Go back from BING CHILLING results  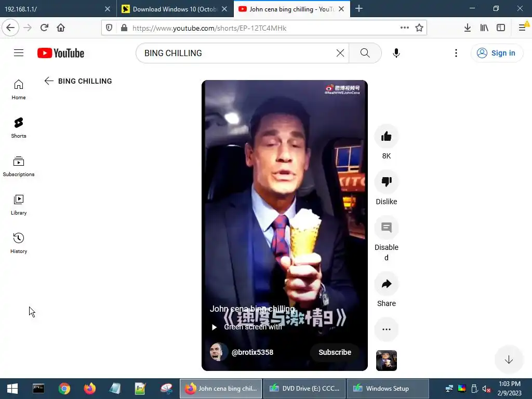point(49,81)
